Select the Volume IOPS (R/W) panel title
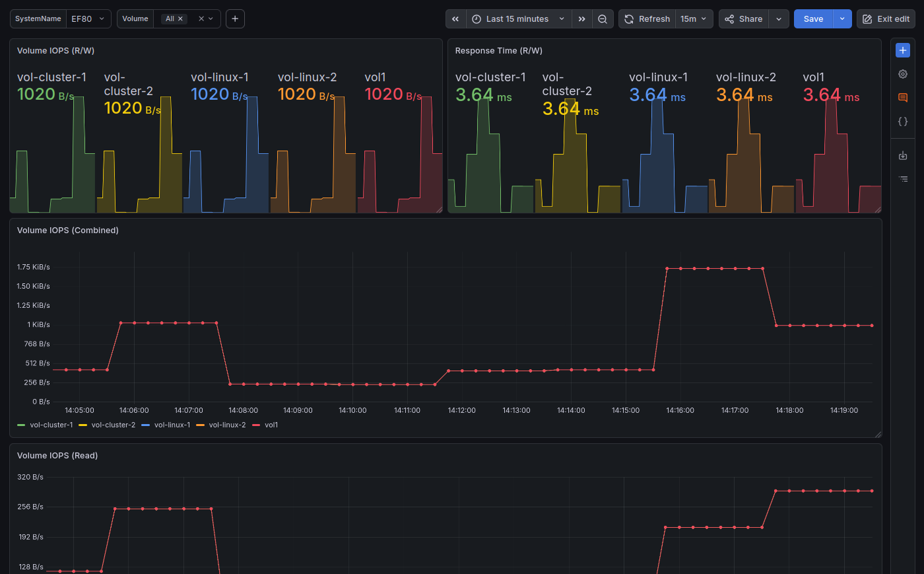The height and width of the screenshot is (574, 924). [55, 51]
